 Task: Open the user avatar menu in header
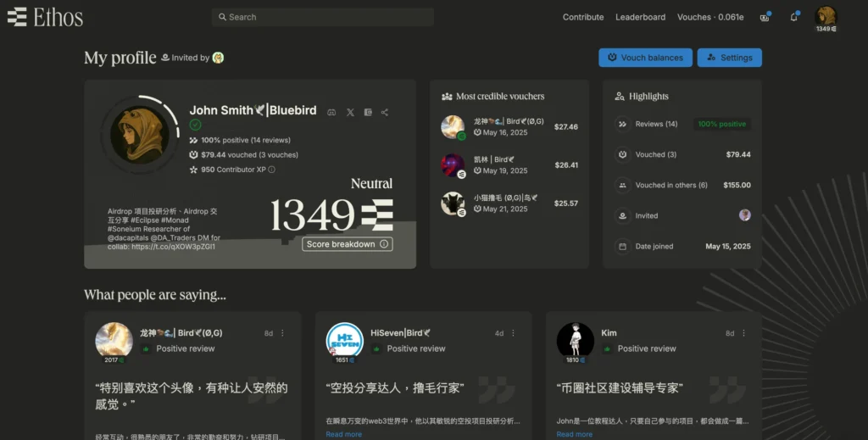825,16
